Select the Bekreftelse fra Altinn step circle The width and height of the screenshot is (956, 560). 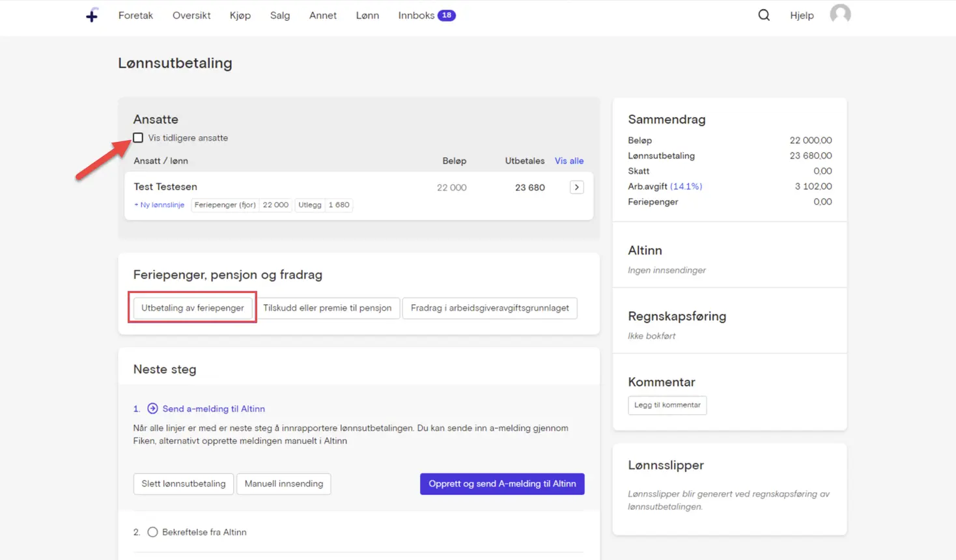point(152,532)
